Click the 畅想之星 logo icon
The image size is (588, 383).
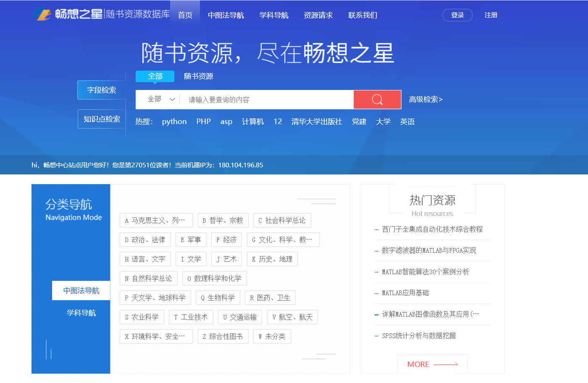tap(42, 14)
